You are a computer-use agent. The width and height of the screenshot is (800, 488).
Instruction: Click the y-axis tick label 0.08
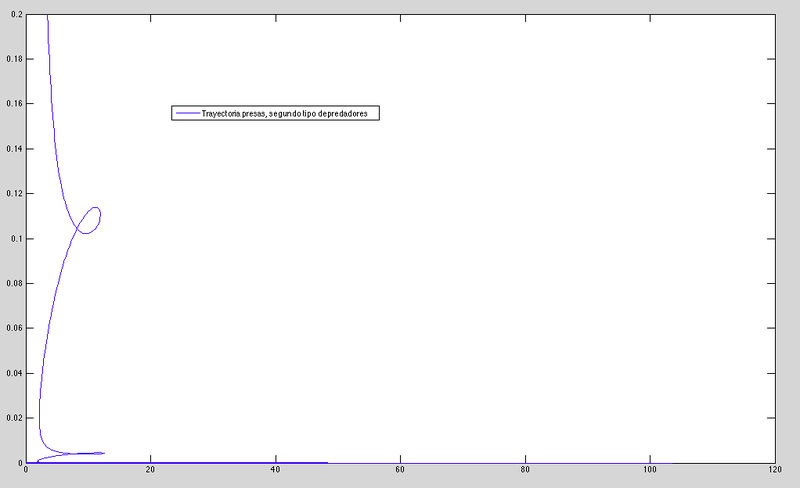pos(14,283)
